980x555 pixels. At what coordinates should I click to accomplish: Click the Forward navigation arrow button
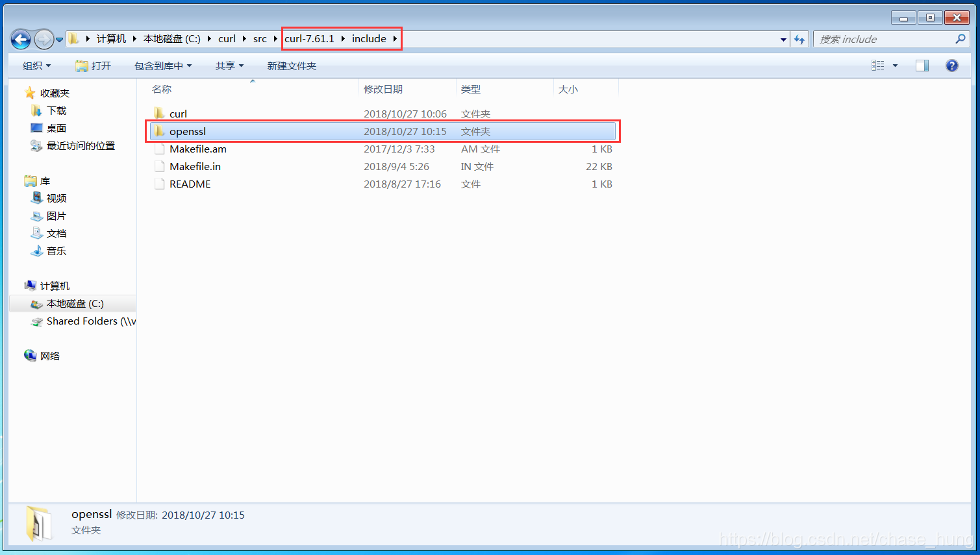coord(44,40)
